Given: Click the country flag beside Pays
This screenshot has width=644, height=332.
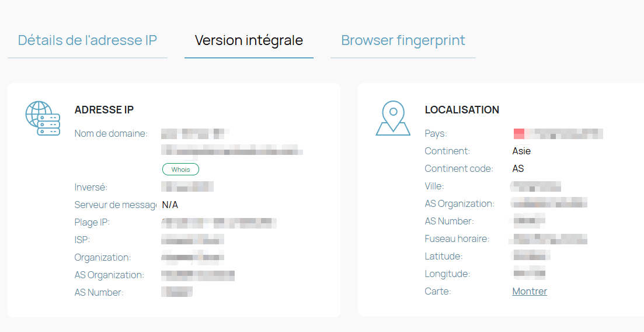Looking at the screenshot, I should pyautogui.click(x=518, y=134).
